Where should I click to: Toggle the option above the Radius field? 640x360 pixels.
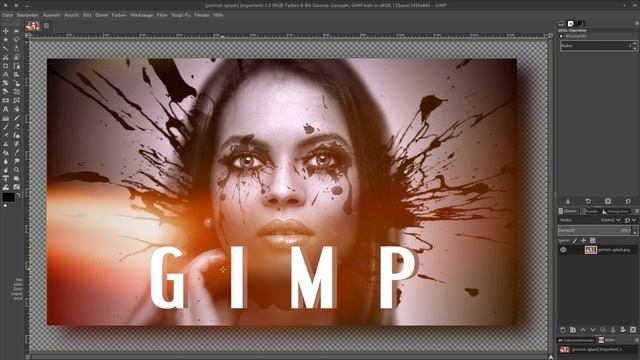click(561, 36)
